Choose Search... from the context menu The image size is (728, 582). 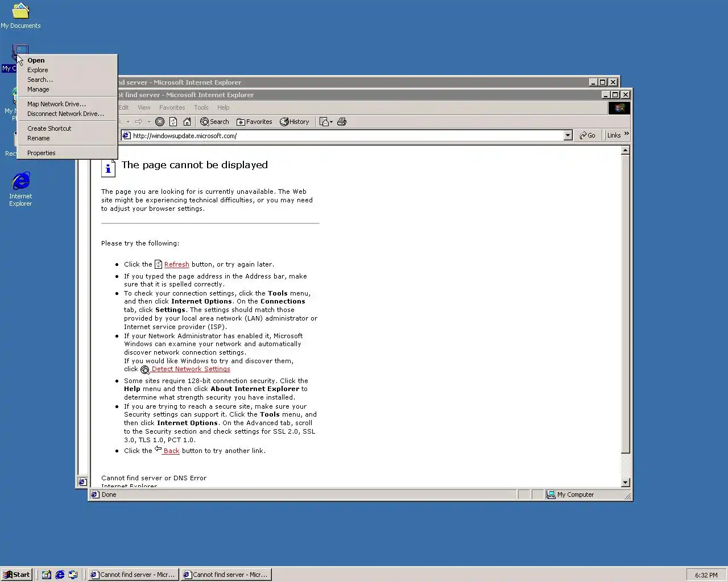pos(67,80)
